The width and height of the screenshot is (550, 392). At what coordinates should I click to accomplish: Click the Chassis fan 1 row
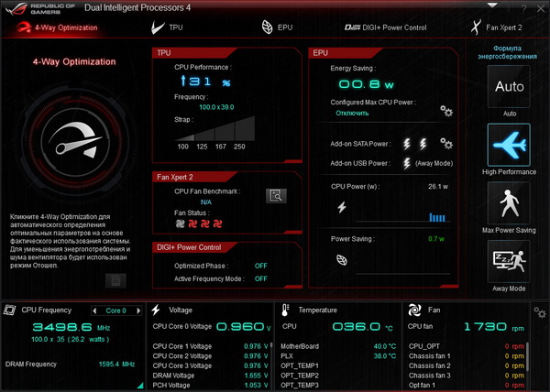tap(467, 356)
